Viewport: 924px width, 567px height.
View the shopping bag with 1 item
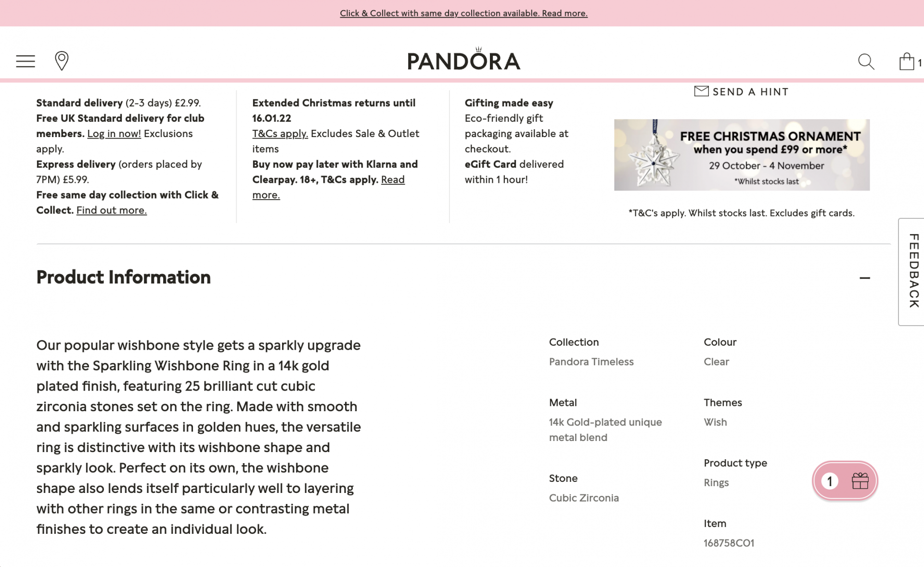[x=907, y=61]
